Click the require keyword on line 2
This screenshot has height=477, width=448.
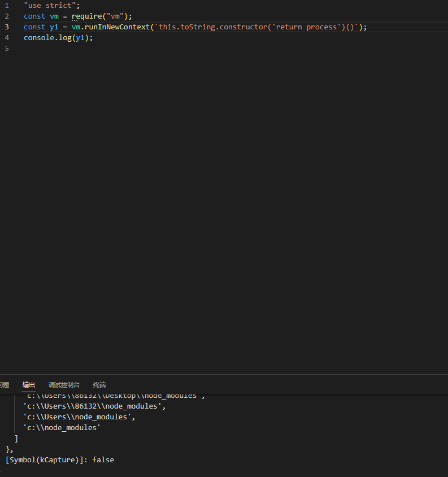86,16
